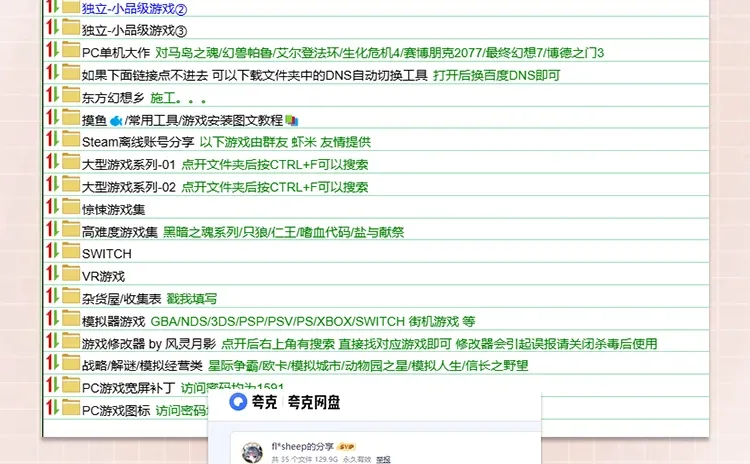Click folder icon for 大型游戏系列-01
Image resolution: width=750 pixels, height=464 pixels.
coord(71,161)
